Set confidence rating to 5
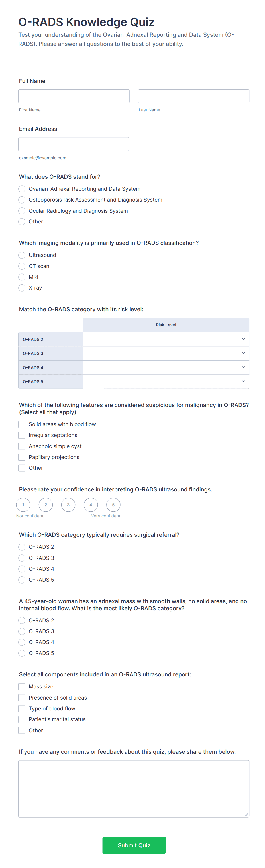 click(113, 505)
